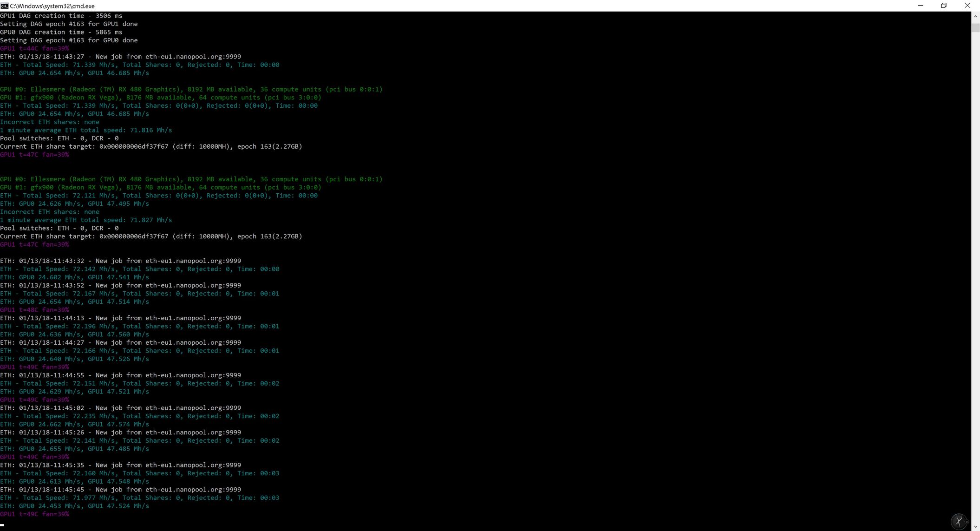Image resolution: width=980 pixels, height=531 pixels.
Task: Click the vertical scrollbar thumb
Action: [x=975, y=27]
